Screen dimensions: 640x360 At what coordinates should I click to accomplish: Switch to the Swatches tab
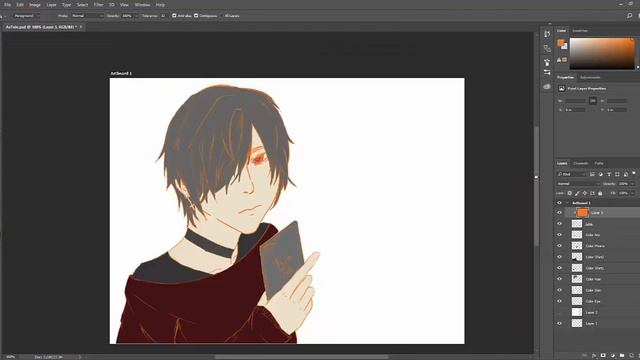pos(580,31)
